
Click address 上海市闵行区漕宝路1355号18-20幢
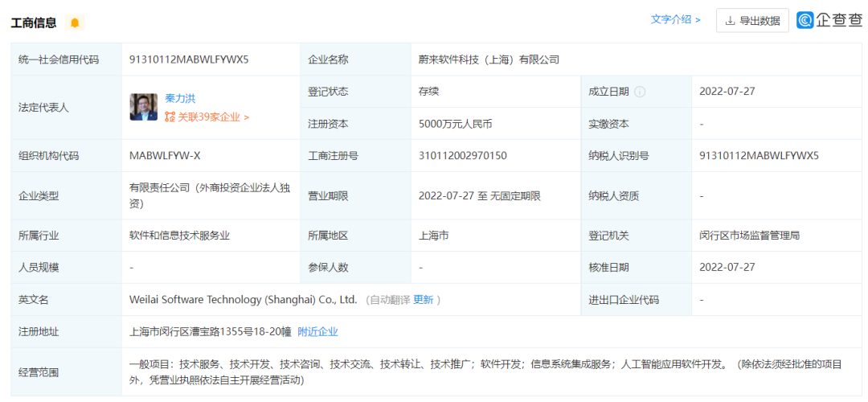pyautogui.click(x=210, y=332)
